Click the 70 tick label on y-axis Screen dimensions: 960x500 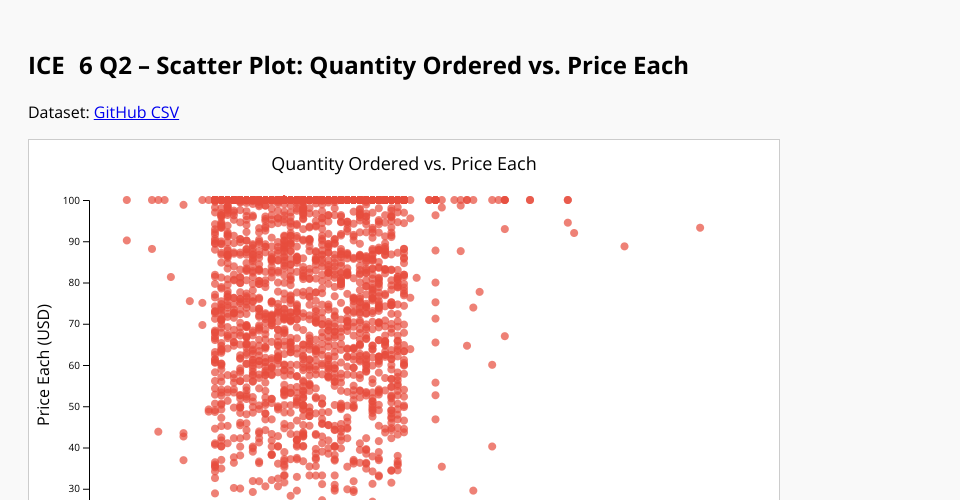(73, 324)
